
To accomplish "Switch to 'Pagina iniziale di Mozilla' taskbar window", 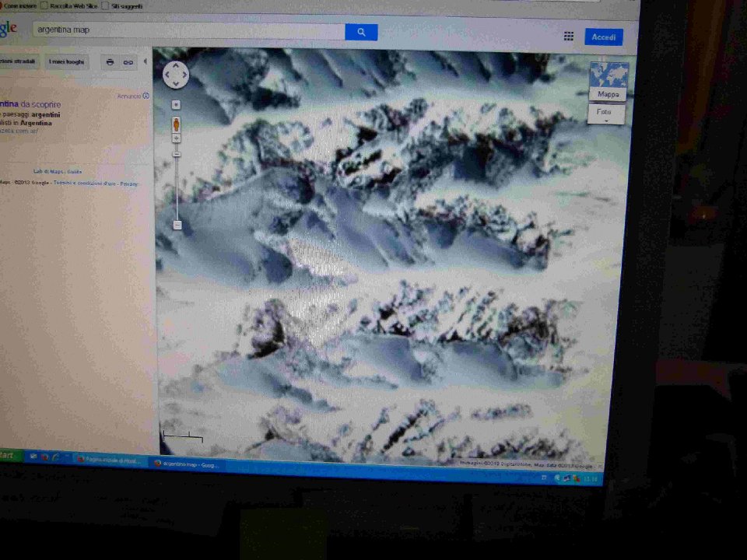I will (110, 459).
